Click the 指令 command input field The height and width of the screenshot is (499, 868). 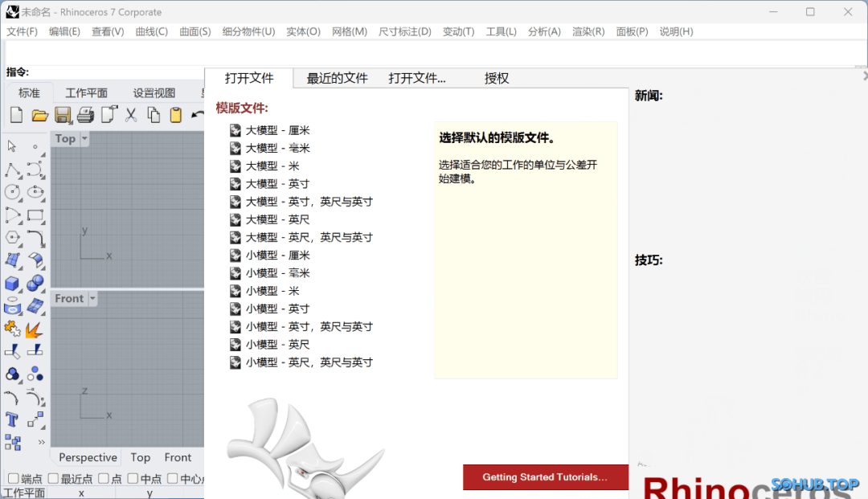[434, 53]
